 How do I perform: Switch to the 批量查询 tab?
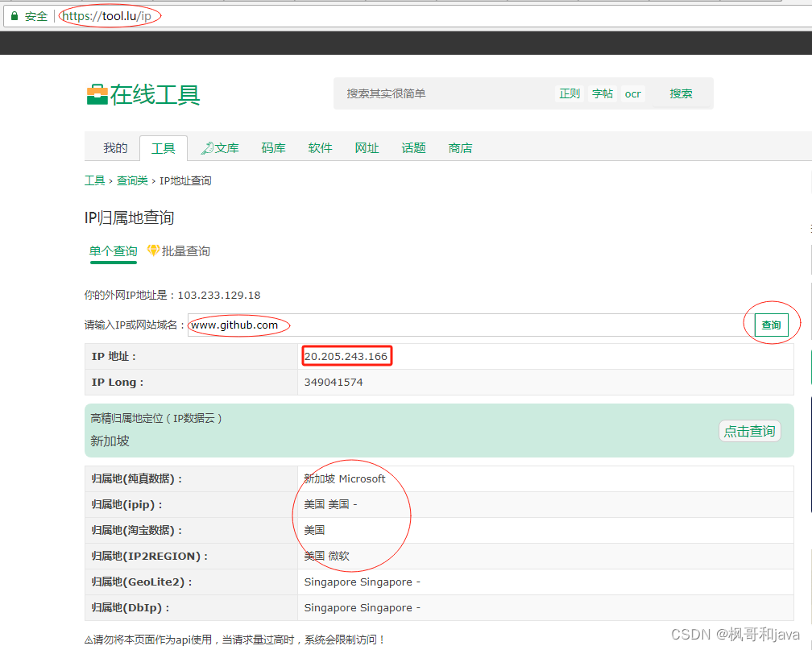click(x=186, y=251)
